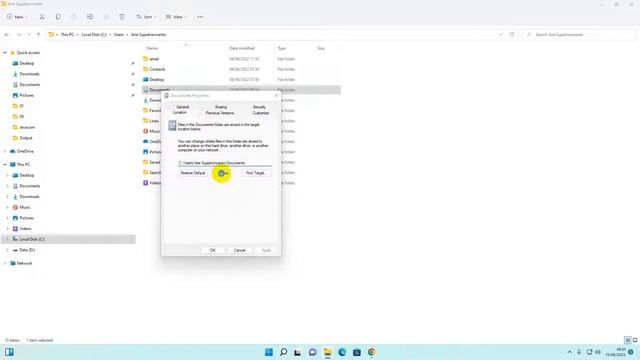Select the Output folder in Quick access
Image resolution: width=640 pixels, height=360 pixels.
[x=25, y=138]
